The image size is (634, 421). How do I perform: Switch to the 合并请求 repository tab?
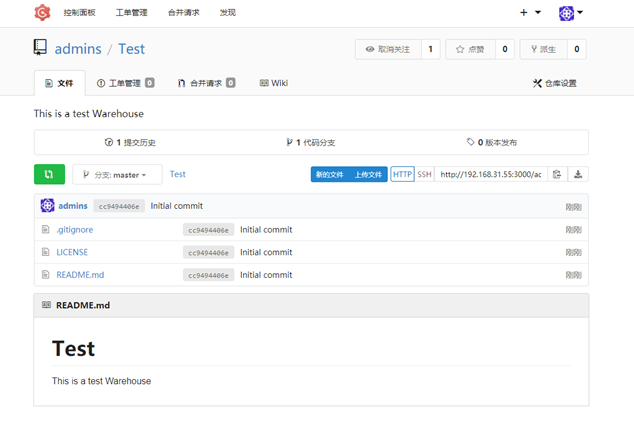tap(206, 83)
